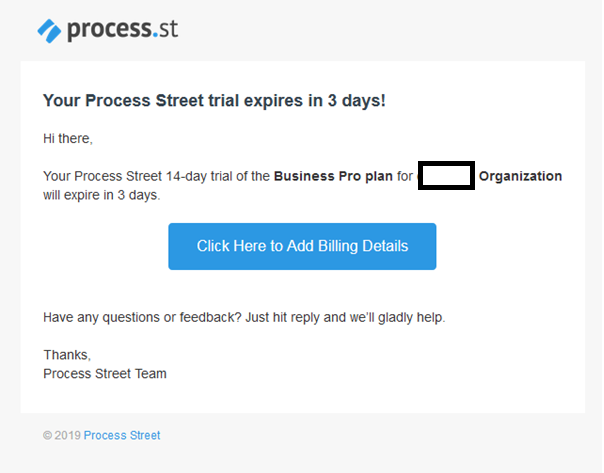Open the Process Street footer link
The width and height of the screenshot is (604, 473).
(x=122, y=435)
